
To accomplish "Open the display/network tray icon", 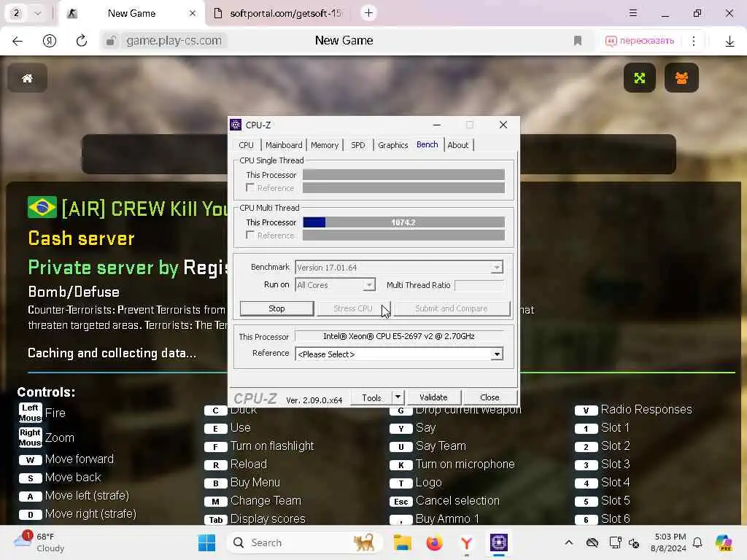I will [x=615, y=542].
